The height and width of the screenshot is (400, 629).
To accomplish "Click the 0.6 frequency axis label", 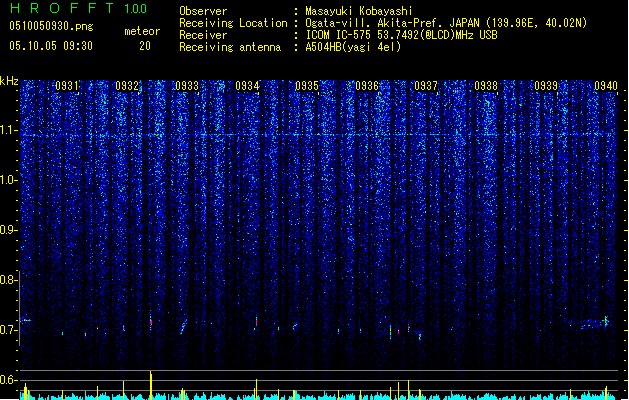I will pos(8,380).
